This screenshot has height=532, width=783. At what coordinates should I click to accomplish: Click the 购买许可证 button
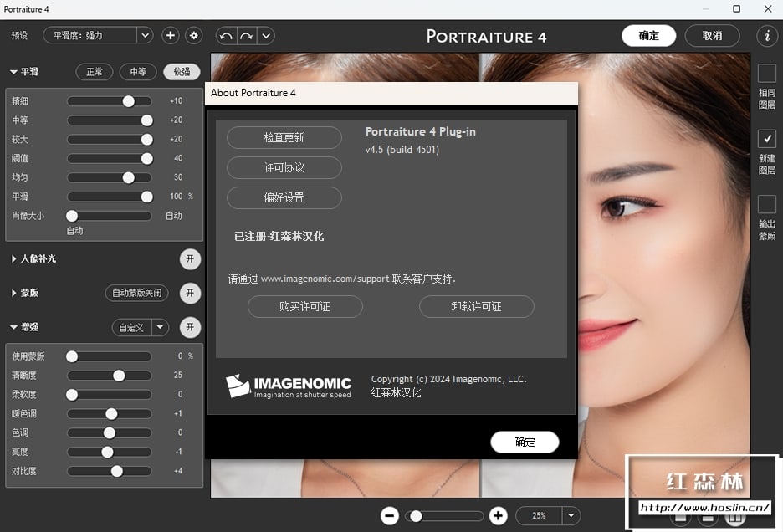tap(305, 306)
